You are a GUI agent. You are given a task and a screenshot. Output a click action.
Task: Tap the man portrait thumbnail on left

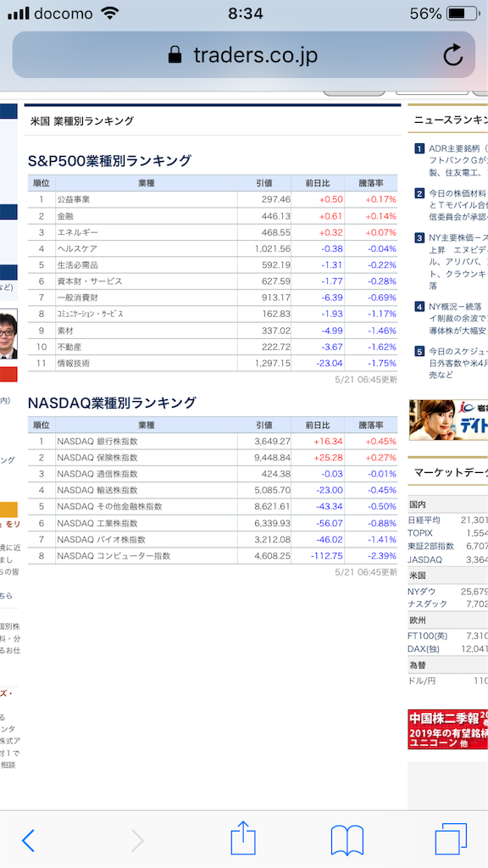click(8, 334)
